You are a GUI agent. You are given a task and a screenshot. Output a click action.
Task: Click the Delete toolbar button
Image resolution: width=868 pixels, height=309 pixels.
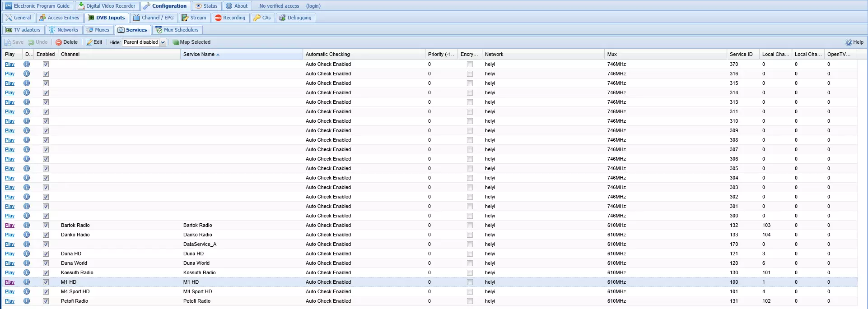(66, 42)
